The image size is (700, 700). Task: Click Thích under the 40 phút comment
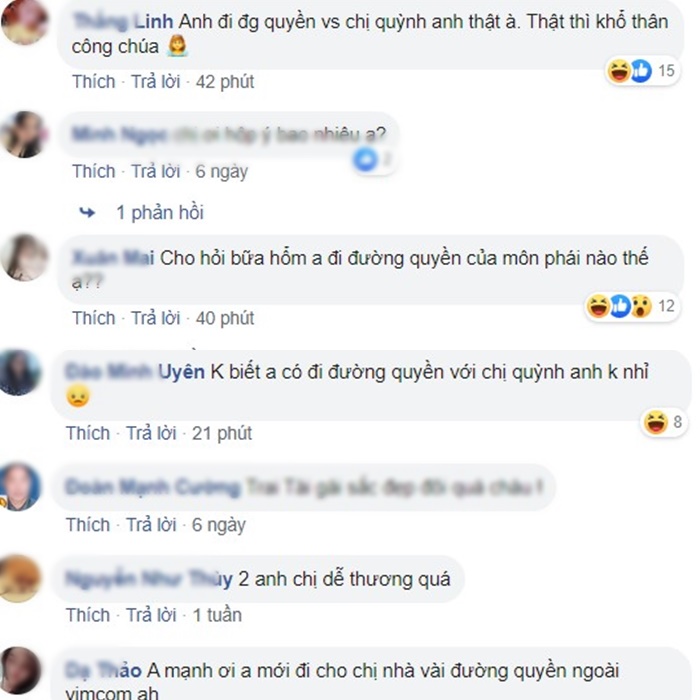click(x=94, y=318)
